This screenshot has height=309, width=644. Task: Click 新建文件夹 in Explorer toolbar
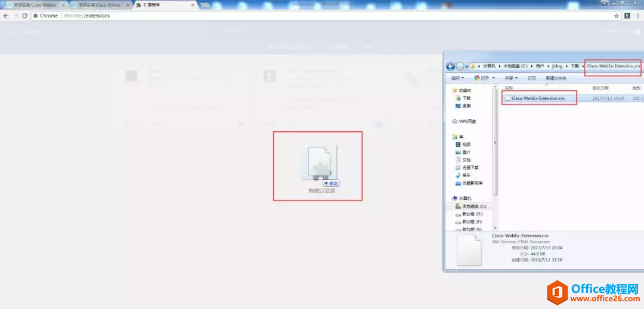[556, 78]
